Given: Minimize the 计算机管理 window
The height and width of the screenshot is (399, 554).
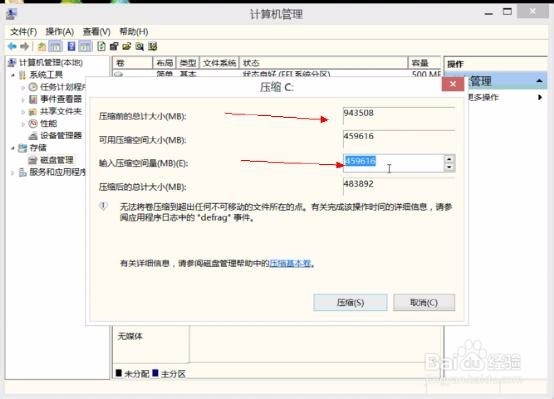Looking at the screenshot, I should pyautogui.click(x=489, y=13).
